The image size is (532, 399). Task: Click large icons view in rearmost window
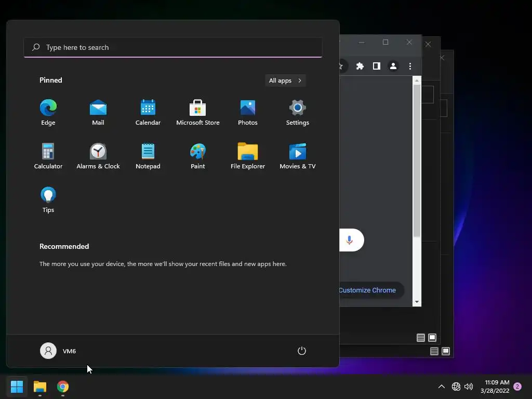(x=446, y=351)
